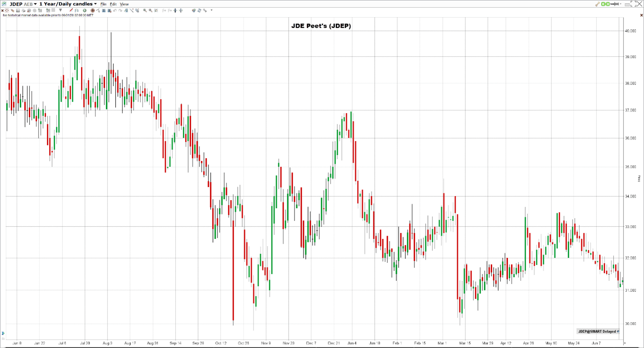Open the grey triangle dropdown in chart toolbar

pyautogui.click(x=60, y=10)
